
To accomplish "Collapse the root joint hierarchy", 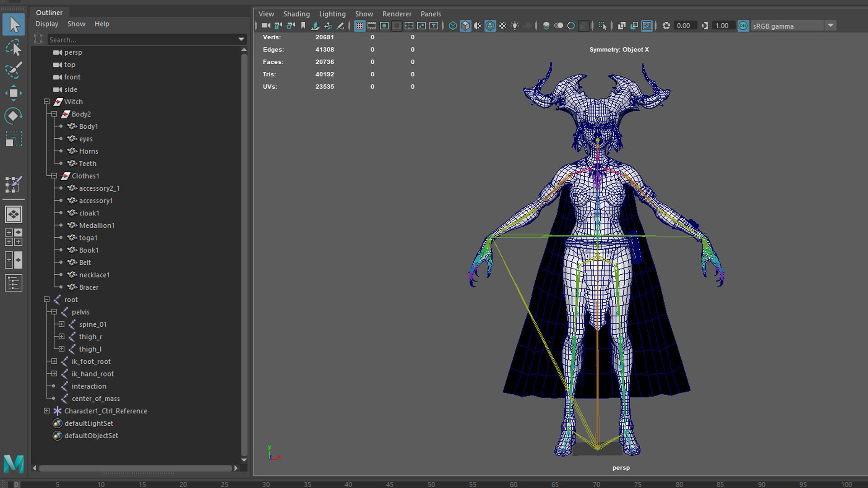I will pyautogui.click(x=47, y=300).
